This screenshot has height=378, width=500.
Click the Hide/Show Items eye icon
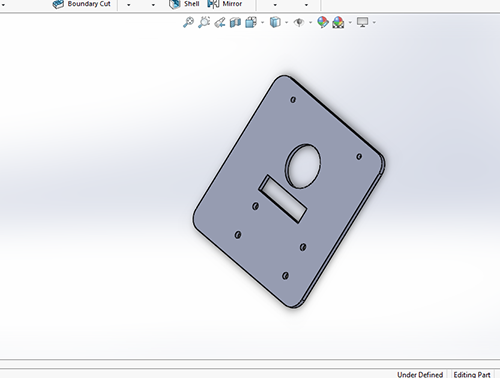299,22
